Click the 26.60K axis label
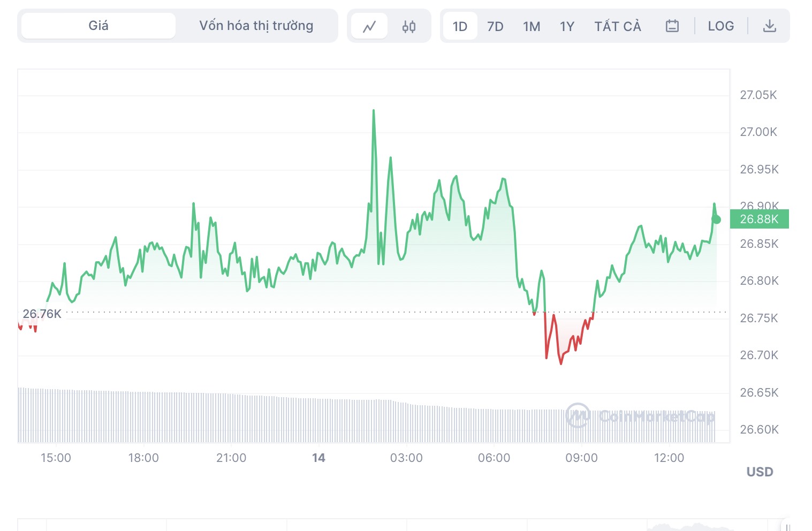Screen dimensions: 812x531 (759, 430)
